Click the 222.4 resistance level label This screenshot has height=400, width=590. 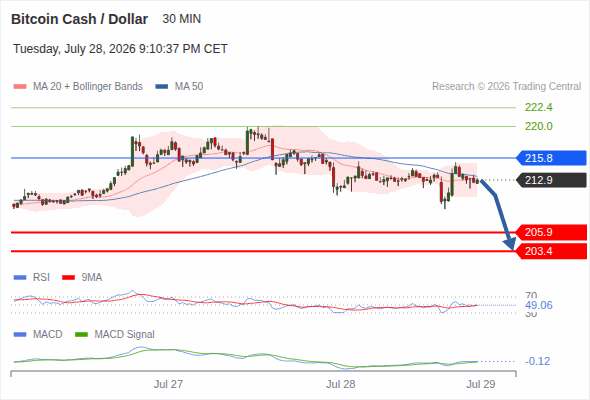tap(539, 108)
